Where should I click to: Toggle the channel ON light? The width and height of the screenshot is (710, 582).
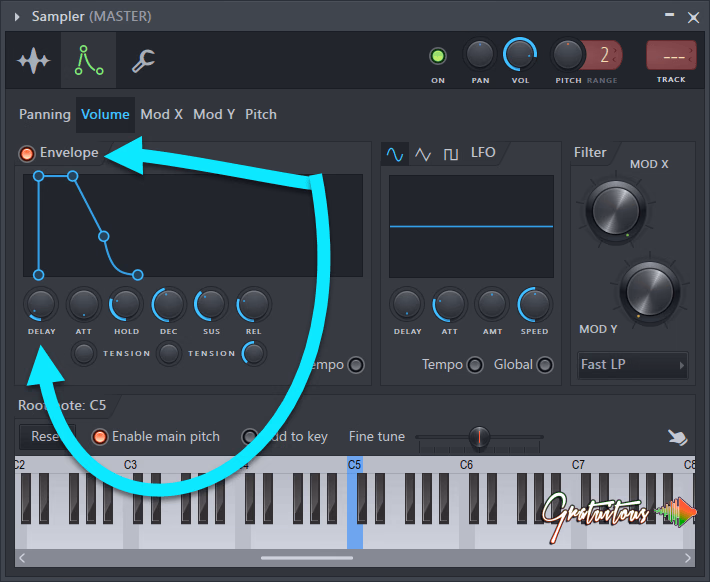(437, 56)
